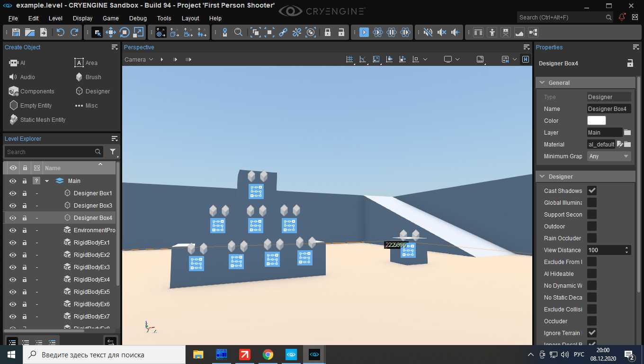Screen dimensions: 644x364
Task: Select the Brush object category
Action: (88, 77)
